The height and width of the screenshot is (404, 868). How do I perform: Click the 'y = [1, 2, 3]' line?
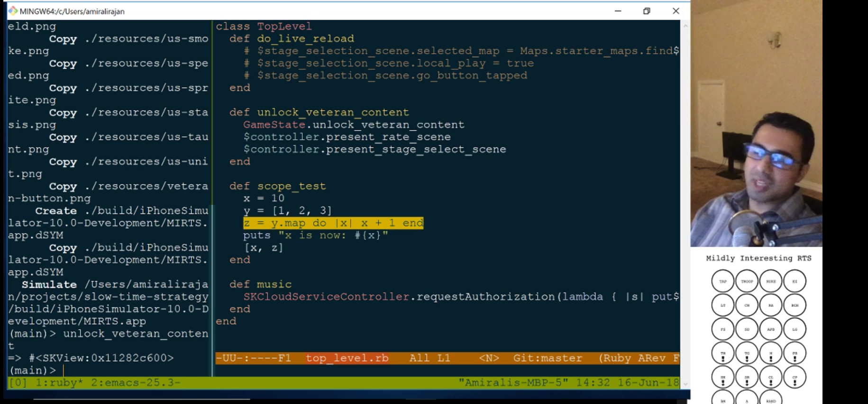coord(288,211)
